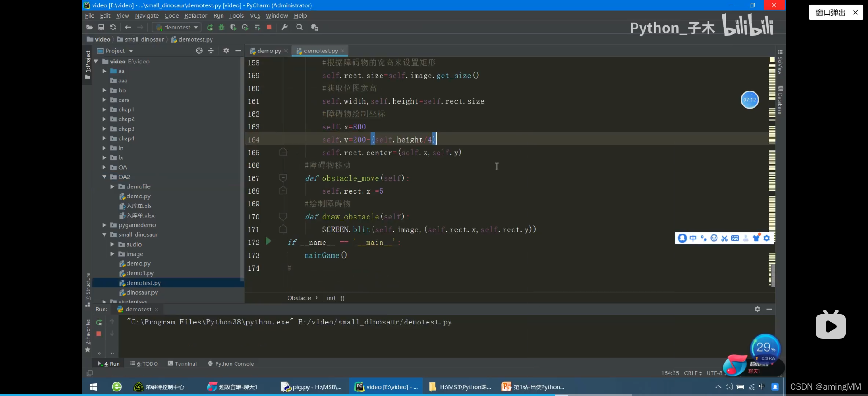Click Collapse All icon in Project panel

pos(211,51)
